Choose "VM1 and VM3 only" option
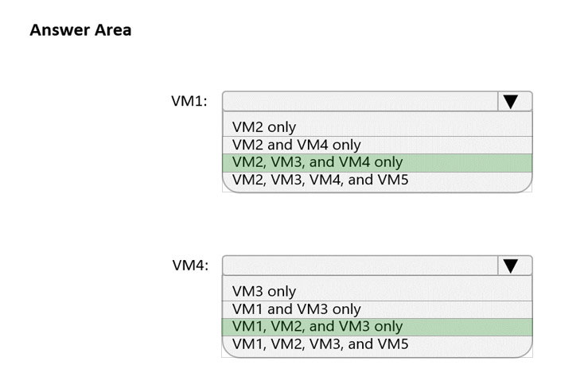 point(297,309)
